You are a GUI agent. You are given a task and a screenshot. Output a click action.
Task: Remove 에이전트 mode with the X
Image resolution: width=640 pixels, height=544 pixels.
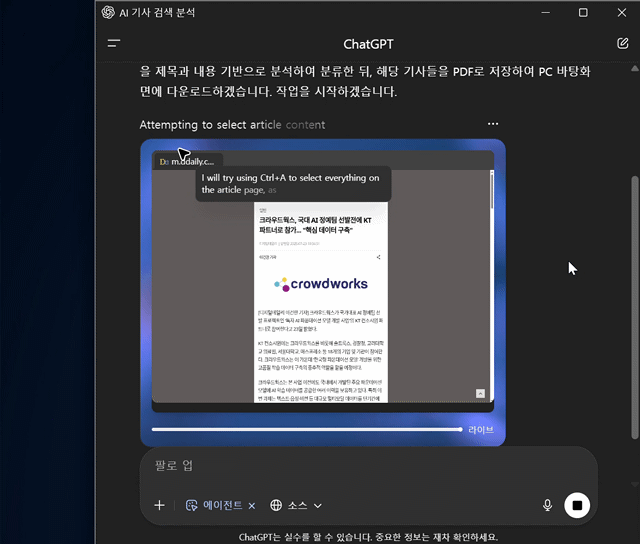252,506
